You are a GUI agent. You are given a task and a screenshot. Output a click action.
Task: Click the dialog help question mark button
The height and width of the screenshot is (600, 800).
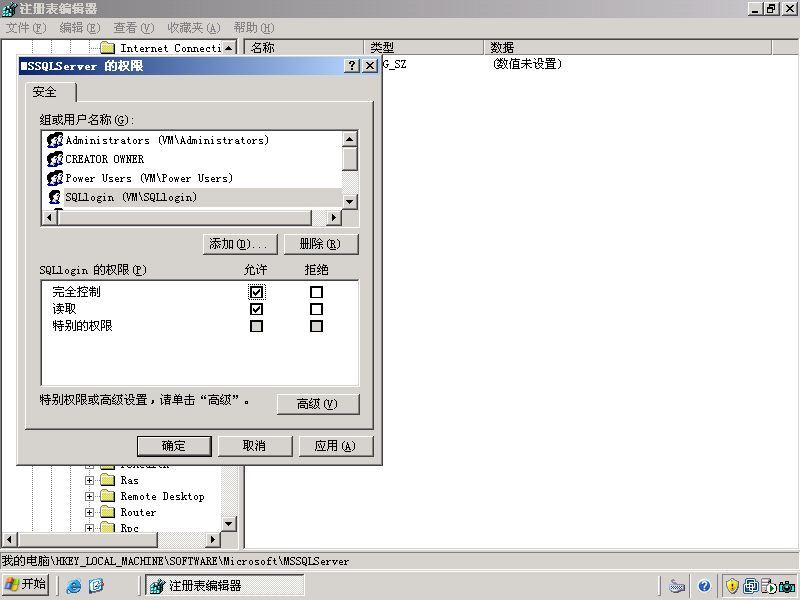[352, 65]
